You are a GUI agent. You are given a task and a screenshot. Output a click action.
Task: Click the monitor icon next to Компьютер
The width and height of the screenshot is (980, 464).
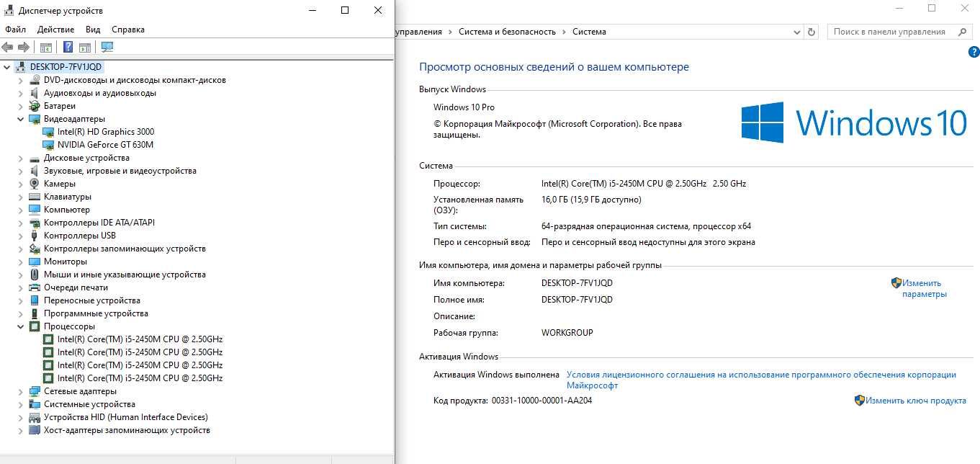coord(35,210)
